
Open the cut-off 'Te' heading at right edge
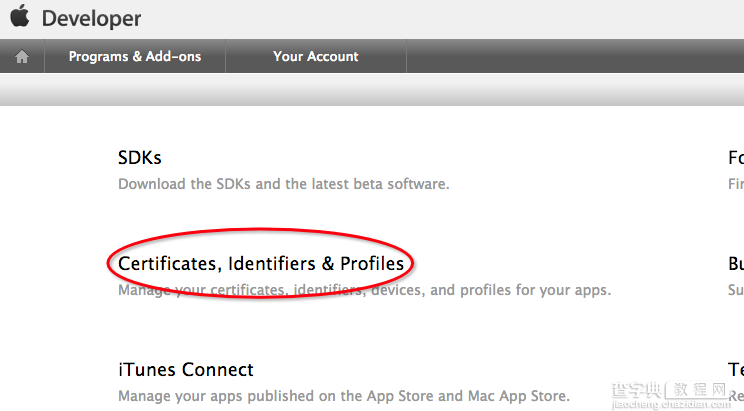pyautogui.click(x=736, y=369)
